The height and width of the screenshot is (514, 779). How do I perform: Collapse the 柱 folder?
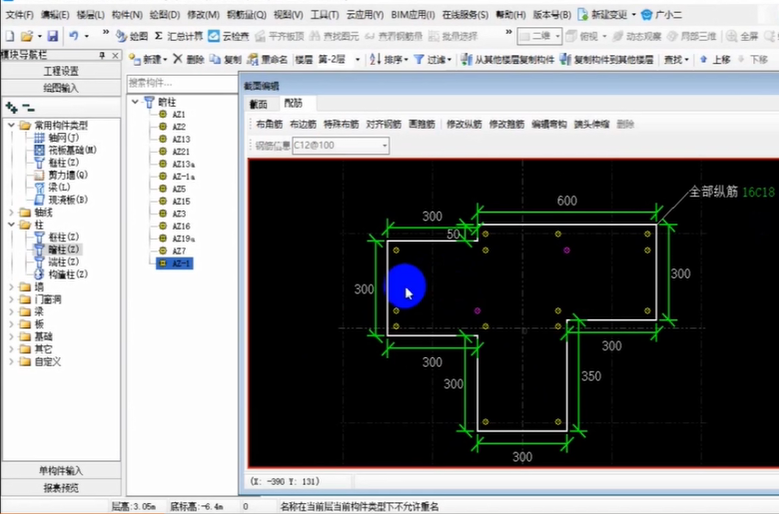(x=11, y=224)
